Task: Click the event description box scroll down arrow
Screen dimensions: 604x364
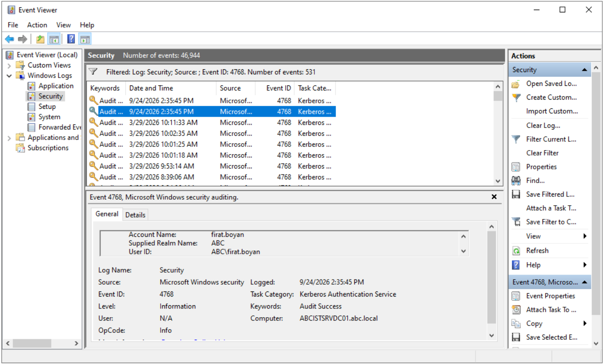Action: pos(463,251)
